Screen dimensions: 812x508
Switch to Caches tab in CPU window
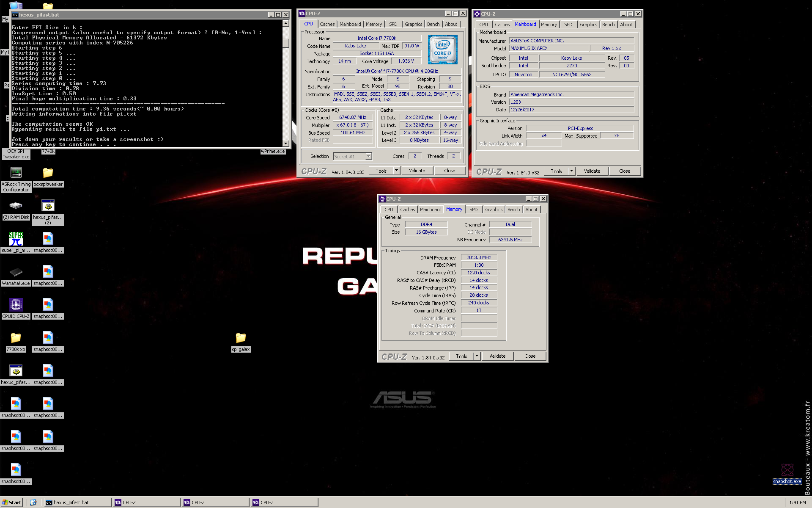pos(327,24)
